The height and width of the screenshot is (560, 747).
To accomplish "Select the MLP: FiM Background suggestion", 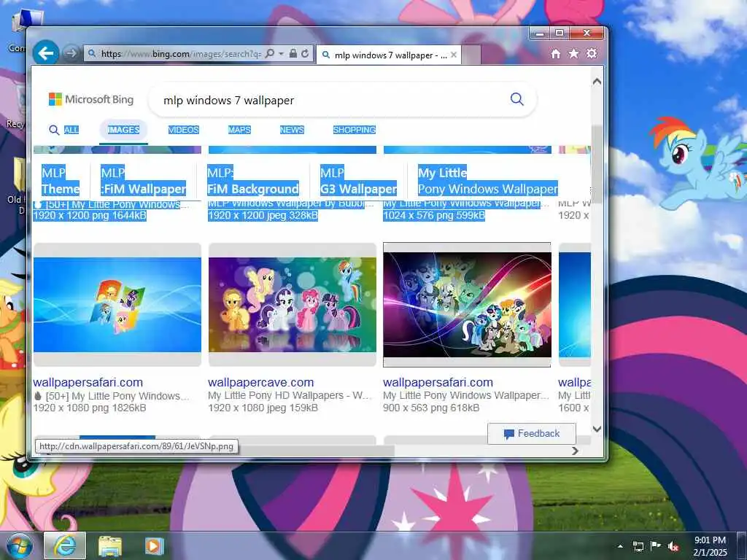I will coord(253,181).
